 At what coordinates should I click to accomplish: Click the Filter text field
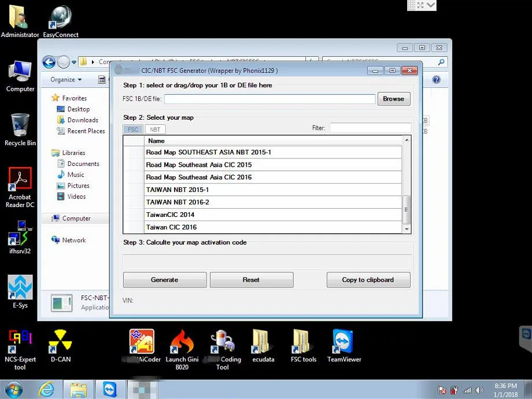pyautogui.click(x=371, y=128)
